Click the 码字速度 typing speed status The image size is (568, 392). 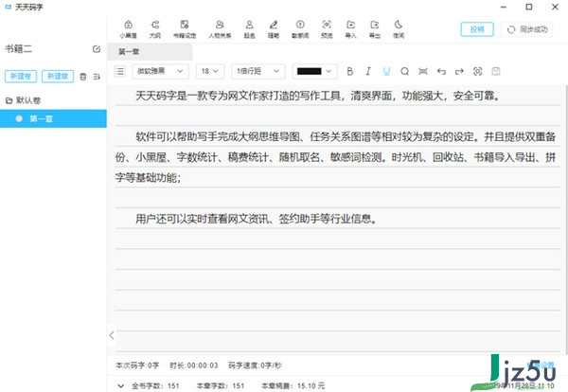tap(255, 365)
